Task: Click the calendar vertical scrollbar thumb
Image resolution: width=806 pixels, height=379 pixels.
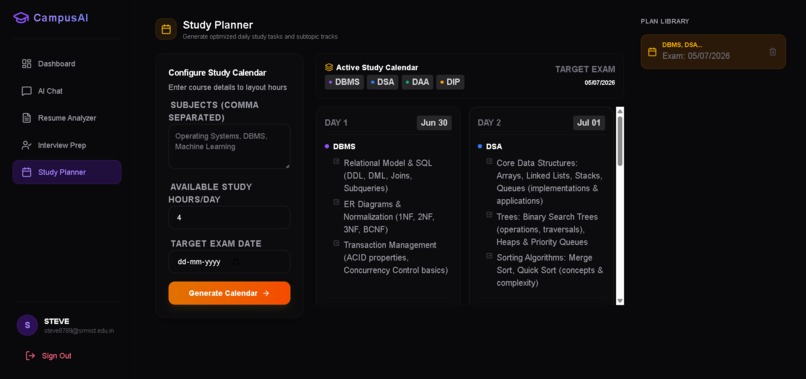Action: [620, 141]
